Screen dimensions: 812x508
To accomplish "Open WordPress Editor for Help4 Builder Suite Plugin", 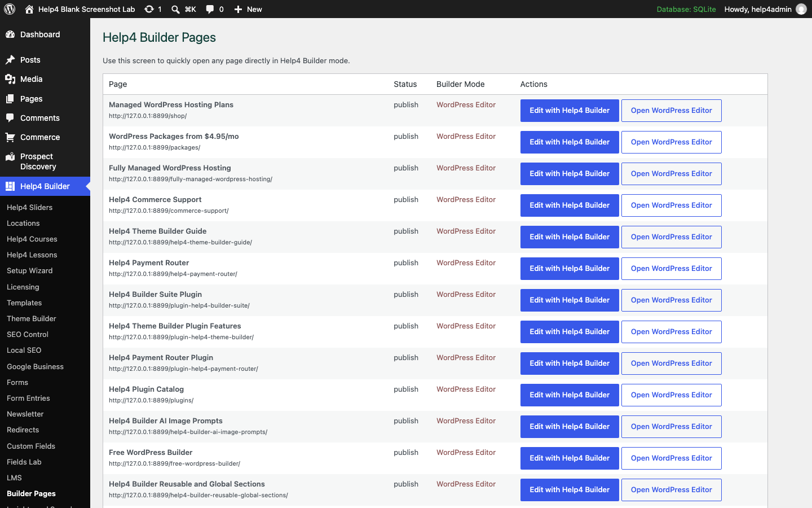I will (671, 300).
